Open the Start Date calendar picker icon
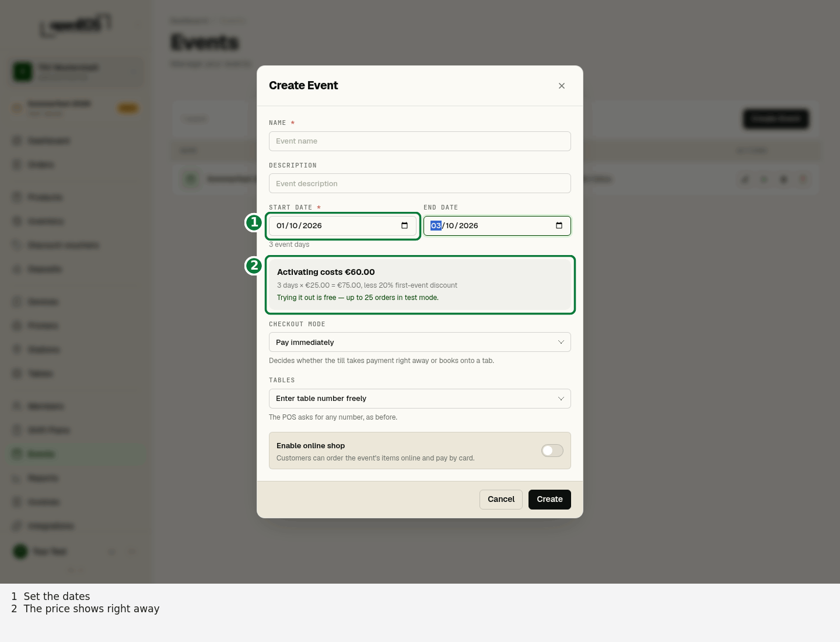 tap(404, 226)
